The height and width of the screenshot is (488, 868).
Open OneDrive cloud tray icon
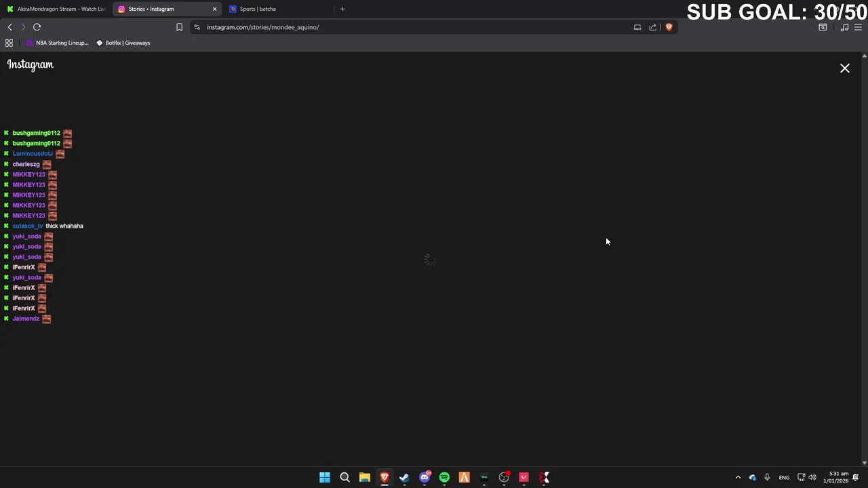point(752,477)
